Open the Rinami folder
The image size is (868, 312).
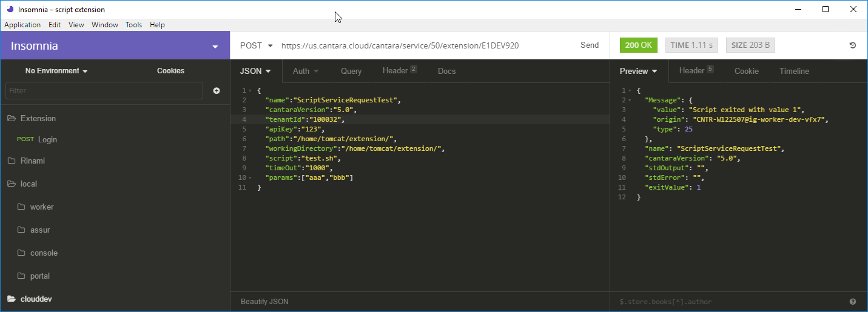(33, 161)
